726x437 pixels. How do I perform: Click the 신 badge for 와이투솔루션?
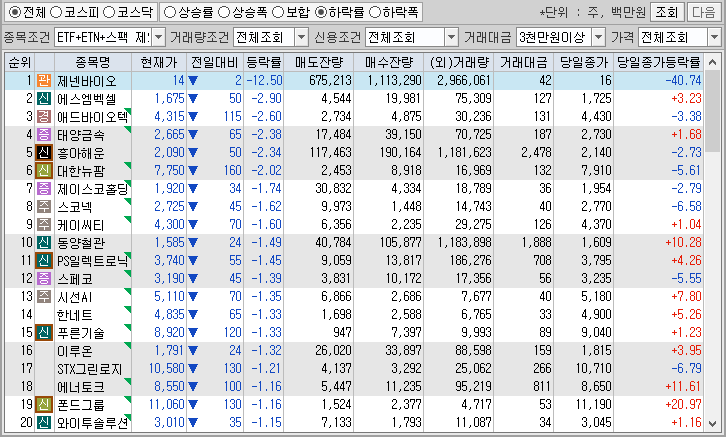(44, 423)
